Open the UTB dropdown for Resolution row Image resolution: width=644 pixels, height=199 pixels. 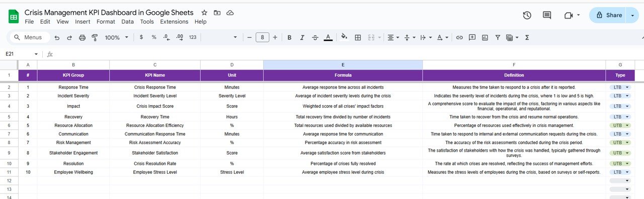pos(620,164)
